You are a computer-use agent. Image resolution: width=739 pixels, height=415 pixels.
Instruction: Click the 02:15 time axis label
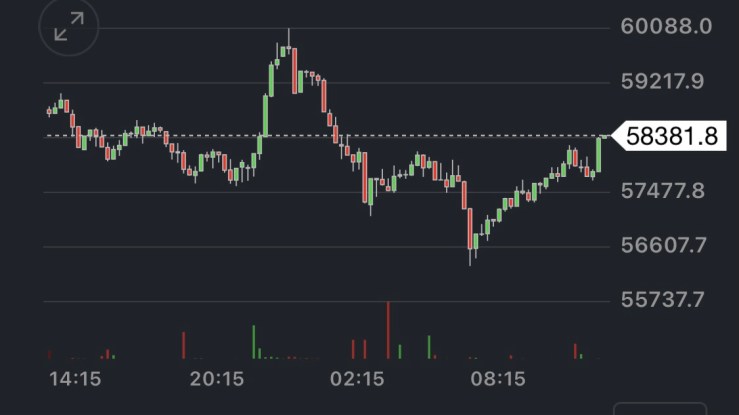358,379
